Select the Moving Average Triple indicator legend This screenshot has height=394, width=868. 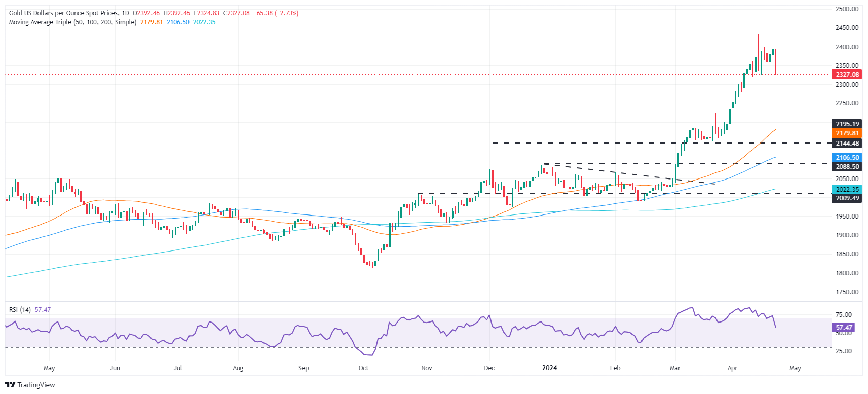[x=72, y=22]
